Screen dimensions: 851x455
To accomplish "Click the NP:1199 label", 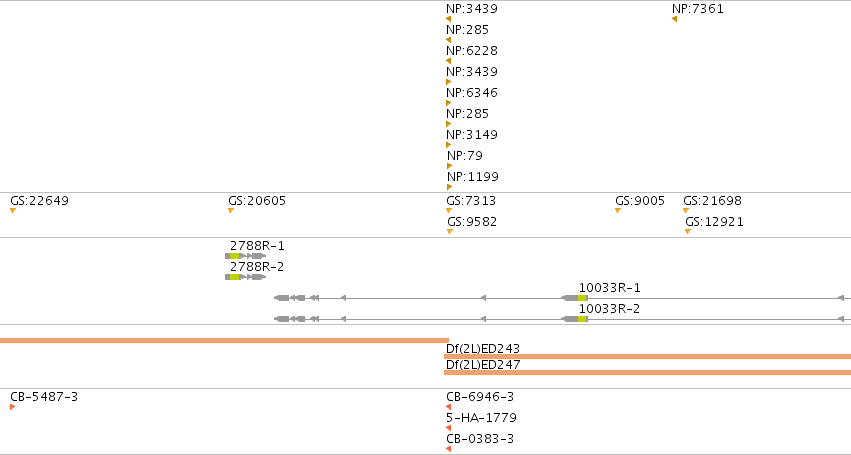I will [x=473, y=177].
